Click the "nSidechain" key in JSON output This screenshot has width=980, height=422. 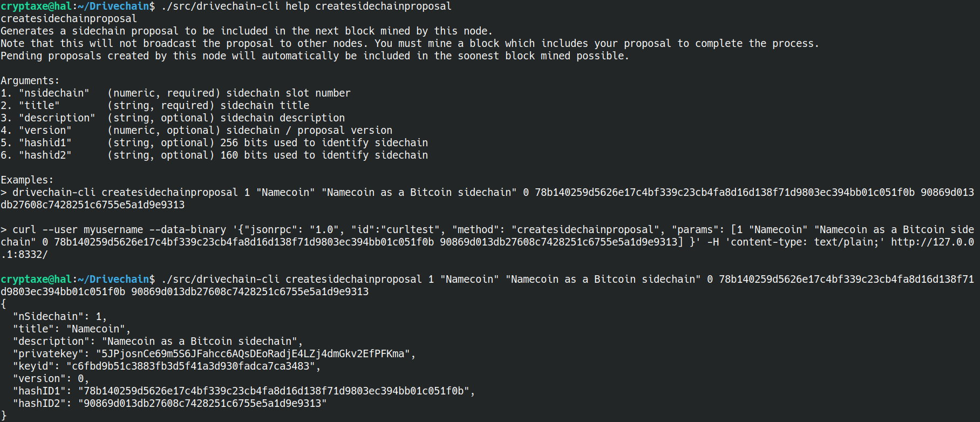pos(48,317)
